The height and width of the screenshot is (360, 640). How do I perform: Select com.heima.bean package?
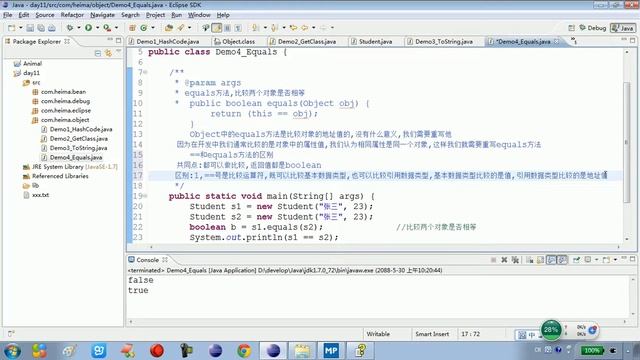click(x=59, y=92)
